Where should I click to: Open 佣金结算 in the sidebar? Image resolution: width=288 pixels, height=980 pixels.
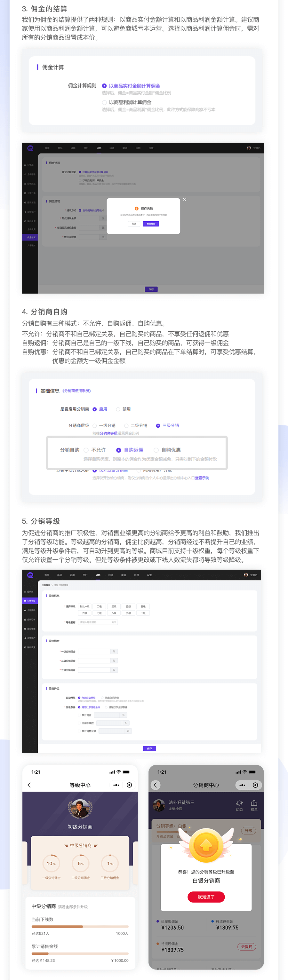tap(30, 237)
